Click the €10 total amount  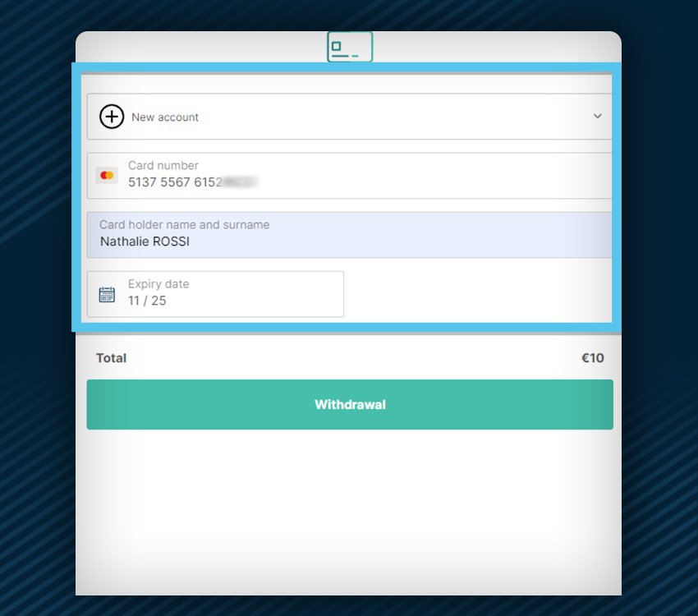tap(593, 358)
